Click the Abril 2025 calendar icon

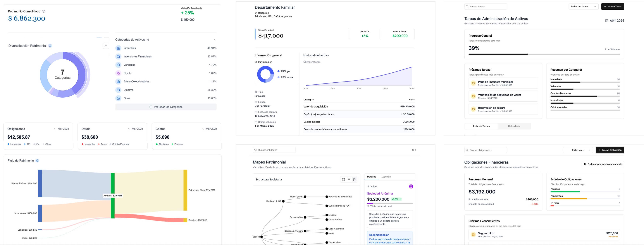(607, 21)
